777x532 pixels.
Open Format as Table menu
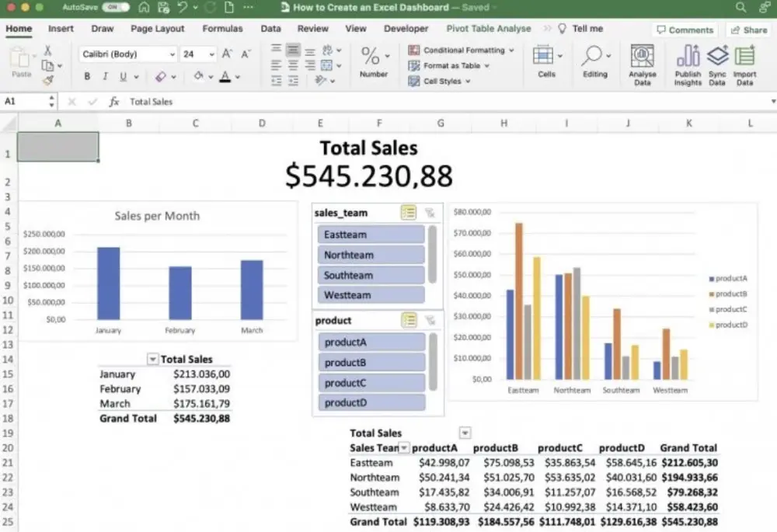click(449, 65)
